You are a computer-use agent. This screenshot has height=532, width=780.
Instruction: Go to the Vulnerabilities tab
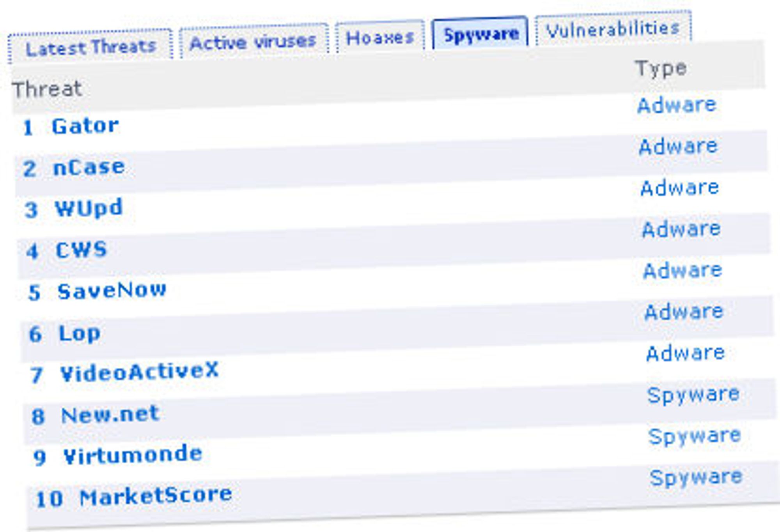tap(613, 28)
